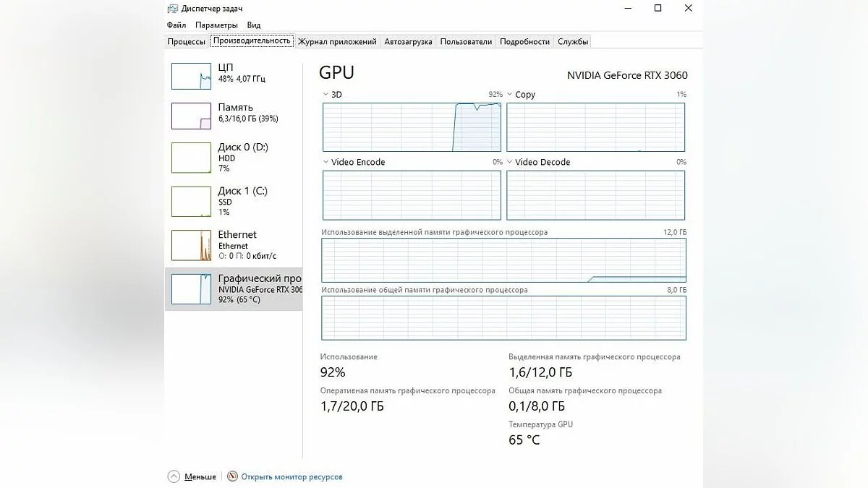
Task: Open the 3D graph engine dropdown
Action: (x=326, y=95)
